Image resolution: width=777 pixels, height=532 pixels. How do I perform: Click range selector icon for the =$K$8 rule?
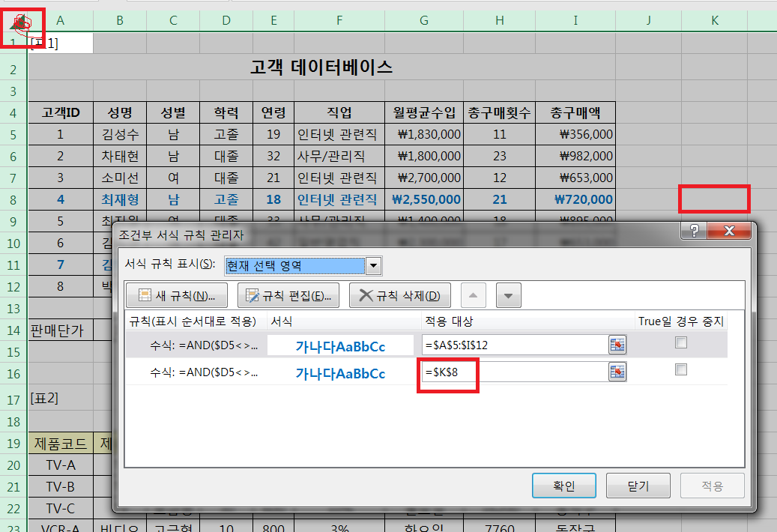point(617,371)
